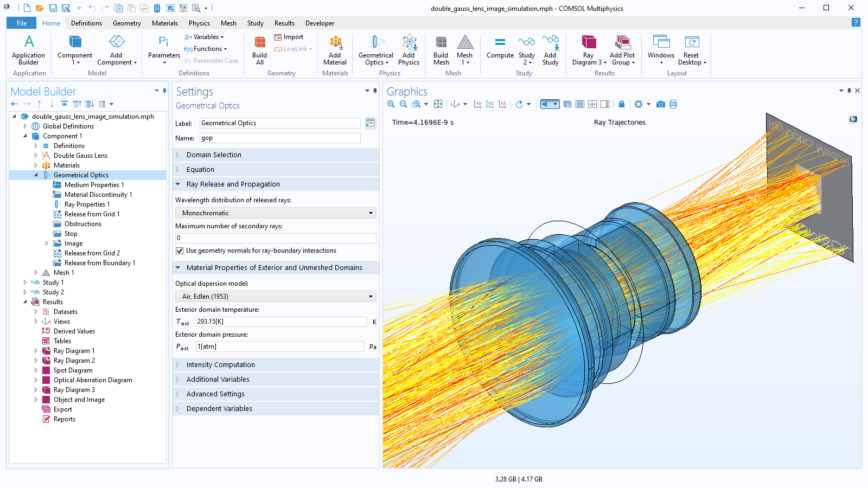Select Release from Grid 1 in the tree

92,214
